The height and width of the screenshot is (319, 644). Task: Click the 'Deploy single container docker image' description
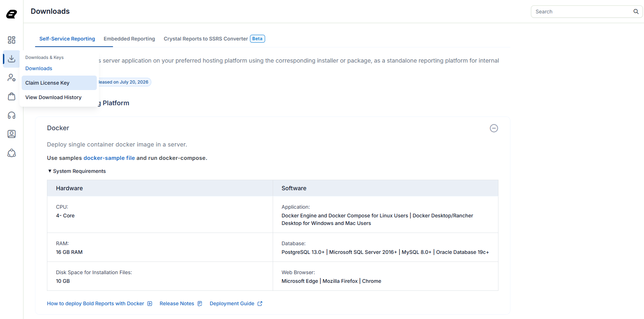[x=117, y=145]
